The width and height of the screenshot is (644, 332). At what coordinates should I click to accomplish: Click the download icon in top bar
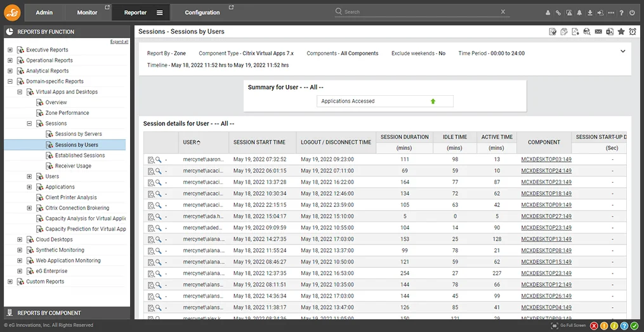coord(590,13)
